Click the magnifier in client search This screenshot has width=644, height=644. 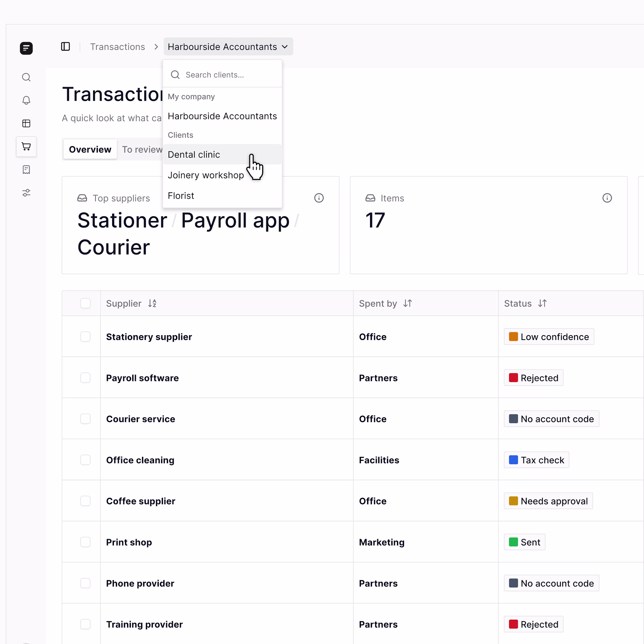click(175, 75)
